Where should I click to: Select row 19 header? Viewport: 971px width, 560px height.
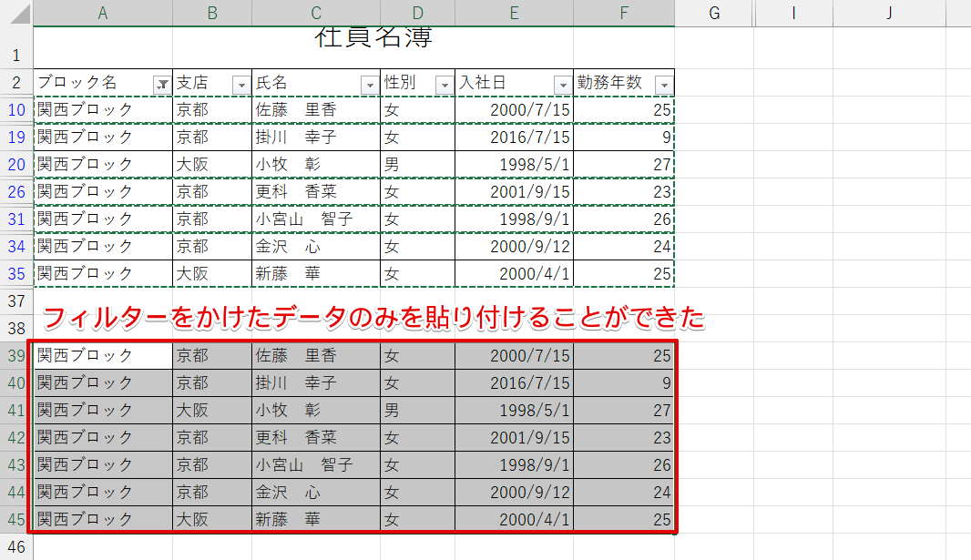point(16,137)
